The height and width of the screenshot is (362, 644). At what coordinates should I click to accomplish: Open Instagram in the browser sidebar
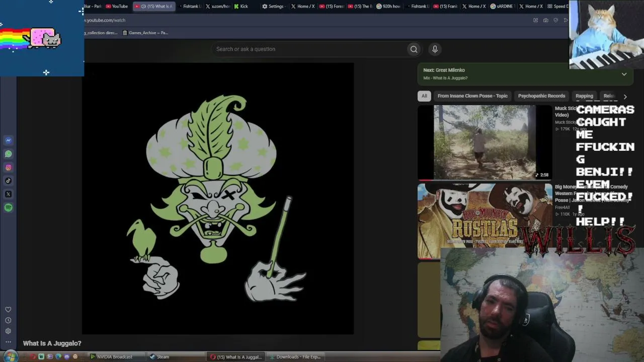tap(8, 167)
